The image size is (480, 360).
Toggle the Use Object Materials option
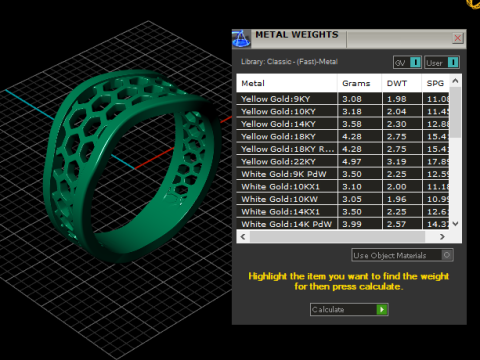pyautogui.click(x=402, y=255)
